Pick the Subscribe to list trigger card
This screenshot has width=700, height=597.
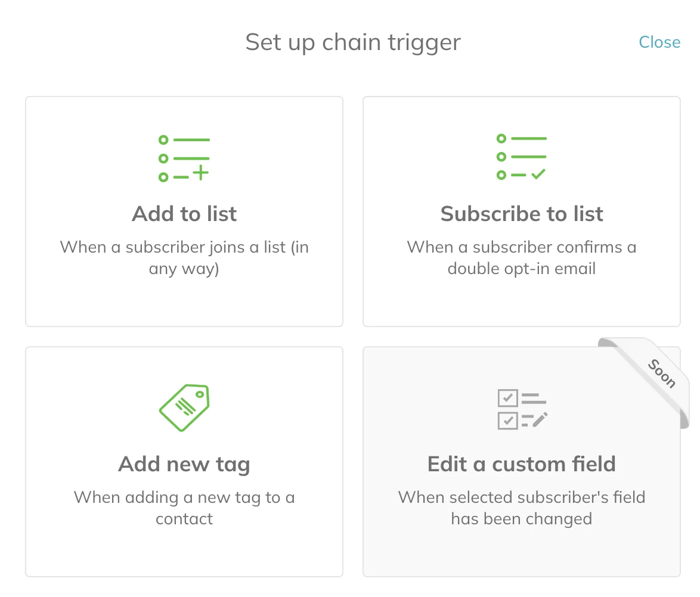[x=522, y=212]
